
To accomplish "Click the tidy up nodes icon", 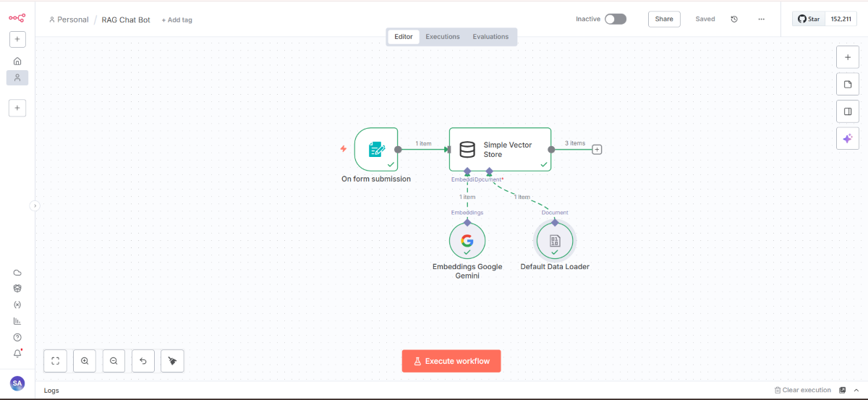I will coord(172,361).
